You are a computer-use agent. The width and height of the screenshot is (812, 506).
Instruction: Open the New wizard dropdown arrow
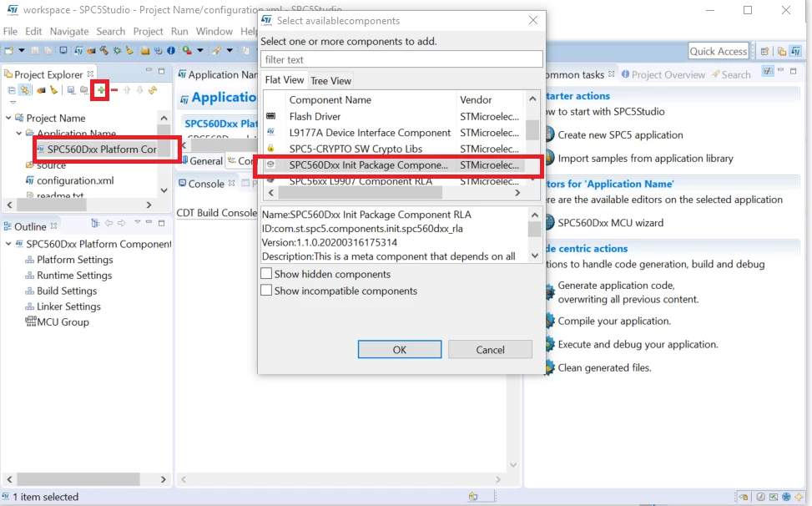[x=21, y=51]
